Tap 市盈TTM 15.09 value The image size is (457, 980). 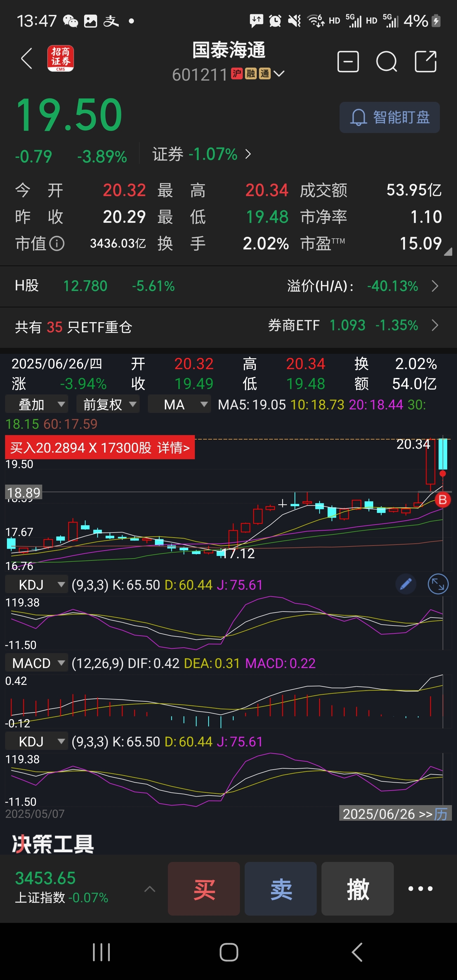tap(421, 243)
